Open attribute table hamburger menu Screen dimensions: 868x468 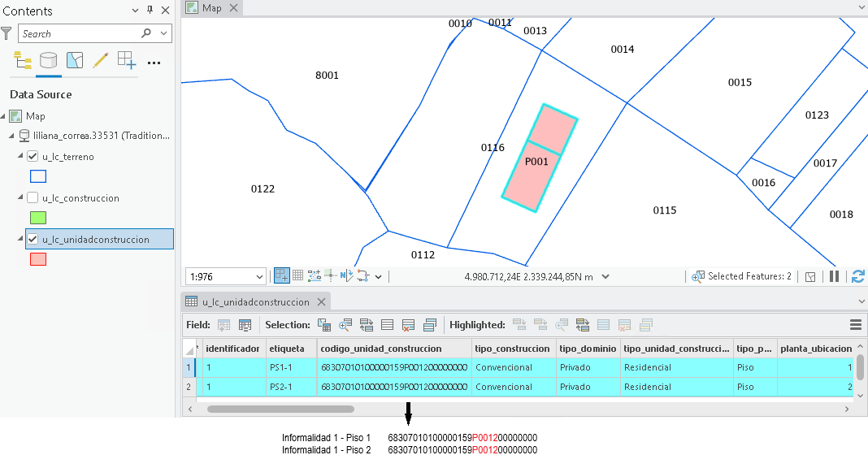click(855, 325)
